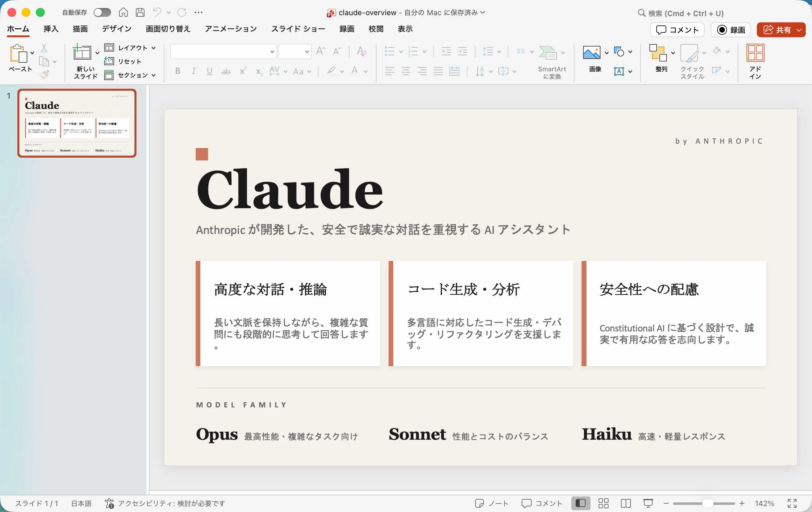Expand the レイアウト layout dropdown
The width and height of the screenshot is (812, 512).
coord(154,48)
